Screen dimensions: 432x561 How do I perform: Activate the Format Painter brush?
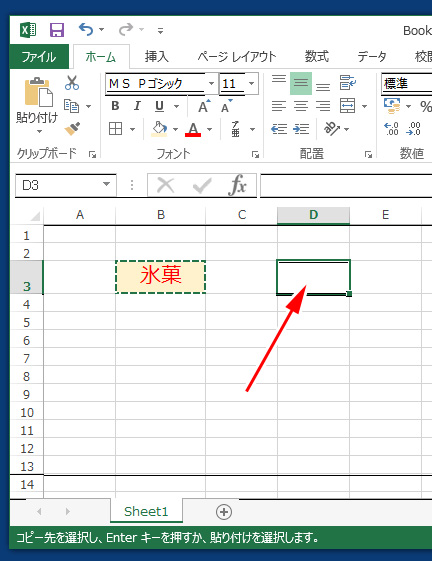click(x=72, y=129)
